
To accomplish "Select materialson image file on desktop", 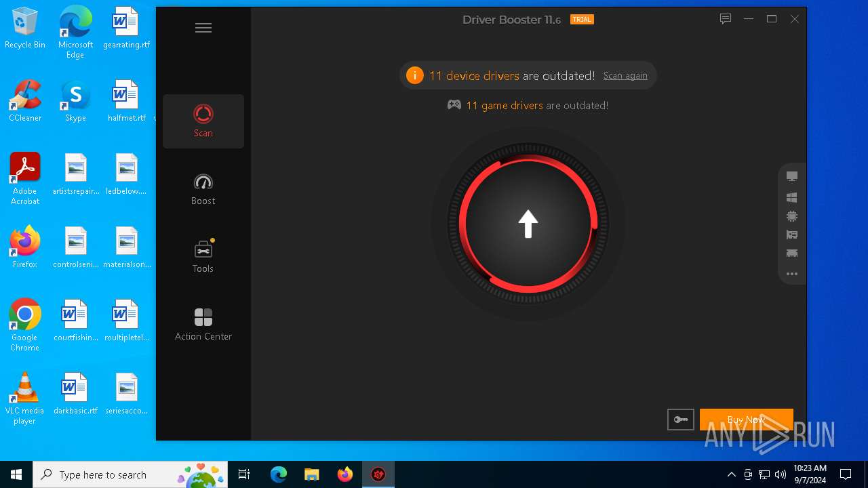I will point(126,248).
